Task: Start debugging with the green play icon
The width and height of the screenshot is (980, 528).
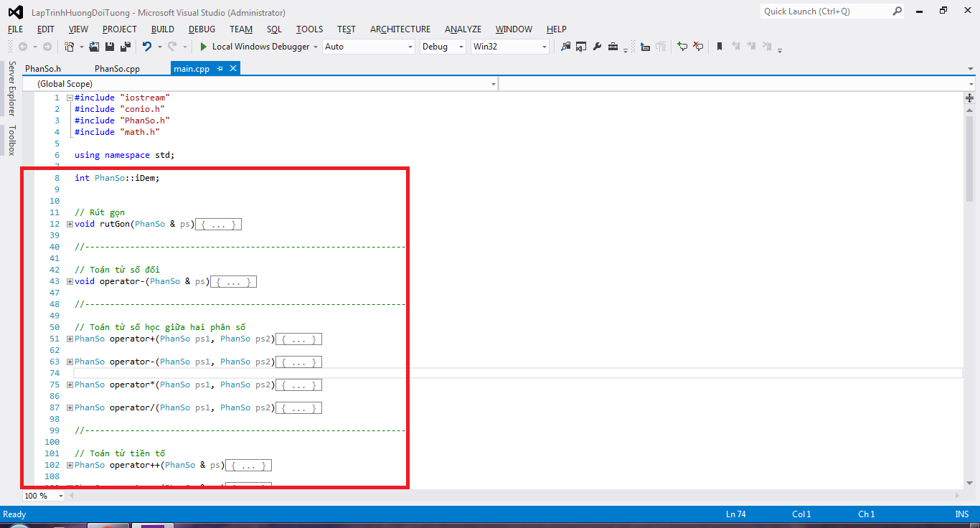Action: (204, 47)
